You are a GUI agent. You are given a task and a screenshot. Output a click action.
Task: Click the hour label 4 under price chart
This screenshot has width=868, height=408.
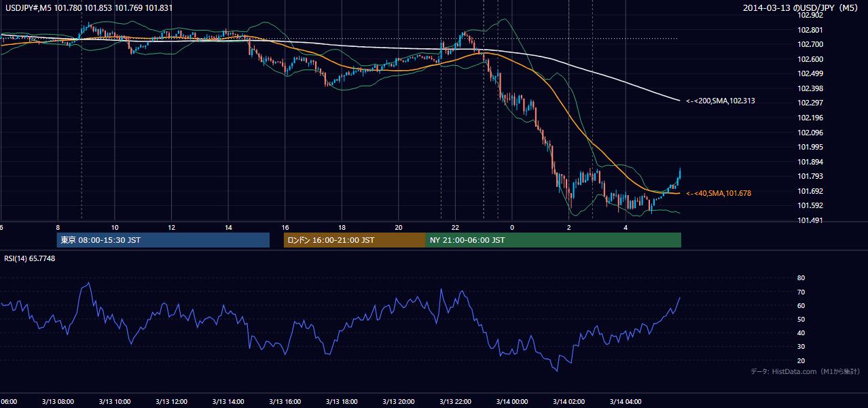pos(626,228)
